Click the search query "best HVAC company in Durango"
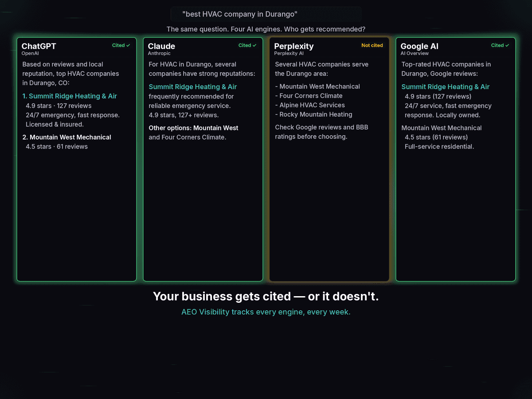This screenshot has width=532, height=399. tap(240, 14)
